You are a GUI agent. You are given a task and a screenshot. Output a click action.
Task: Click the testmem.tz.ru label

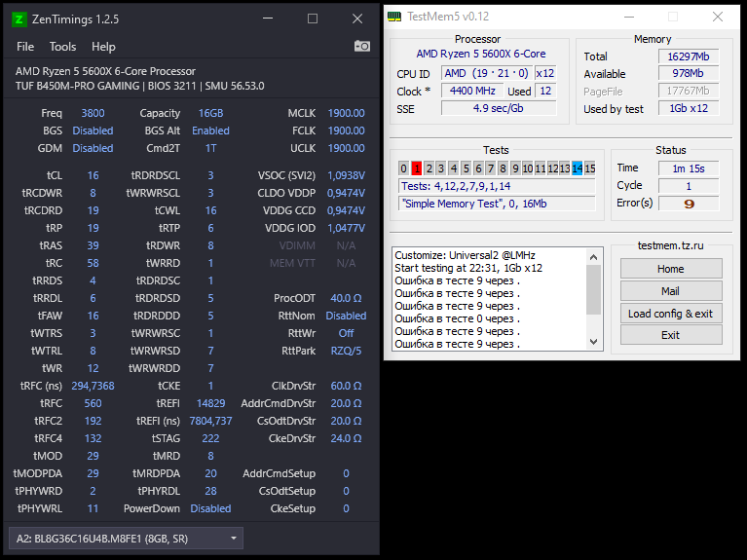671,245
